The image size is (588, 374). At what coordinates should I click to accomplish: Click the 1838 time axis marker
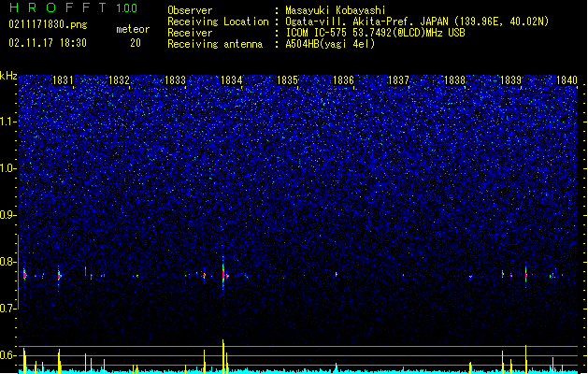[x=454, y=79]
